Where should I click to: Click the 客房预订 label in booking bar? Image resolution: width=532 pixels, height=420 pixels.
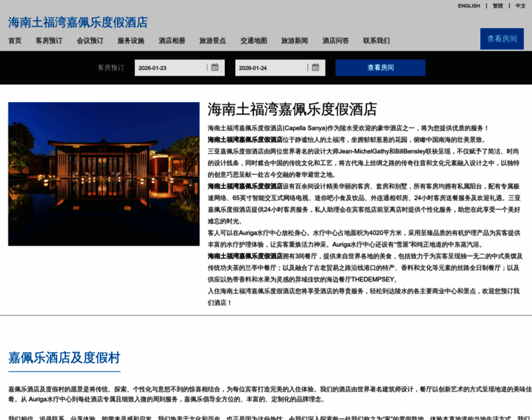[111, 67]
